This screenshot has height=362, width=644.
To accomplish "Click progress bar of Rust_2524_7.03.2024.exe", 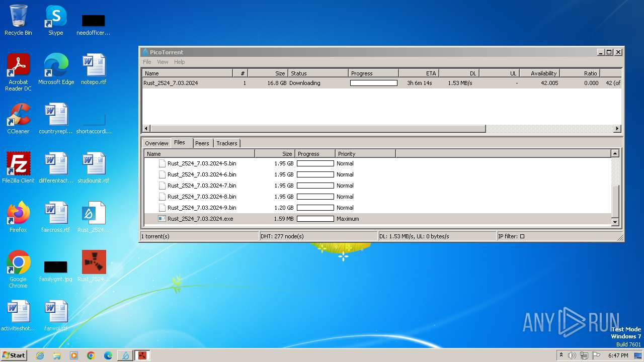I will click(315, 219).
